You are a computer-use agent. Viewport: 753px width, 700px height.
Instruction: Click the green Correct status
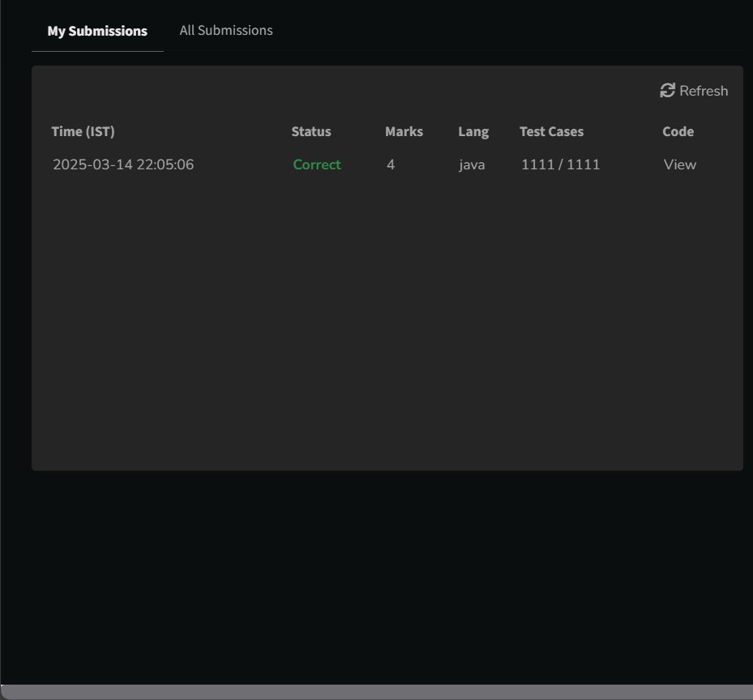coord(317,164)
